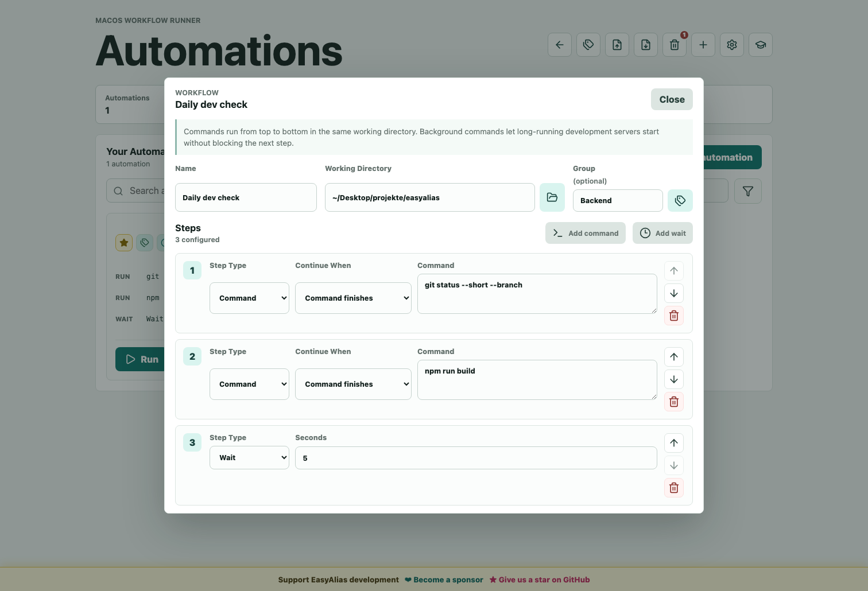
Task: Open the tags icon in the top toolbar
Action: click(x=588, y=45)
